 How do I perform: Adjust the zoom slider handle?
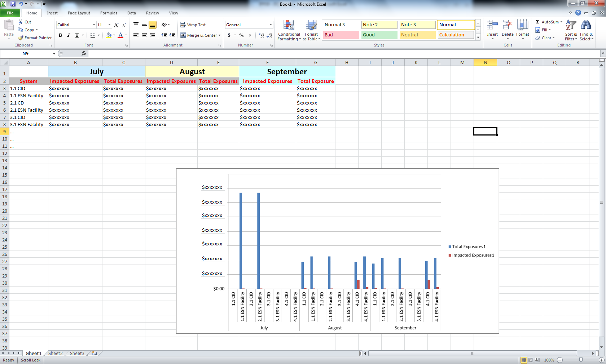[x=581, y=360]
